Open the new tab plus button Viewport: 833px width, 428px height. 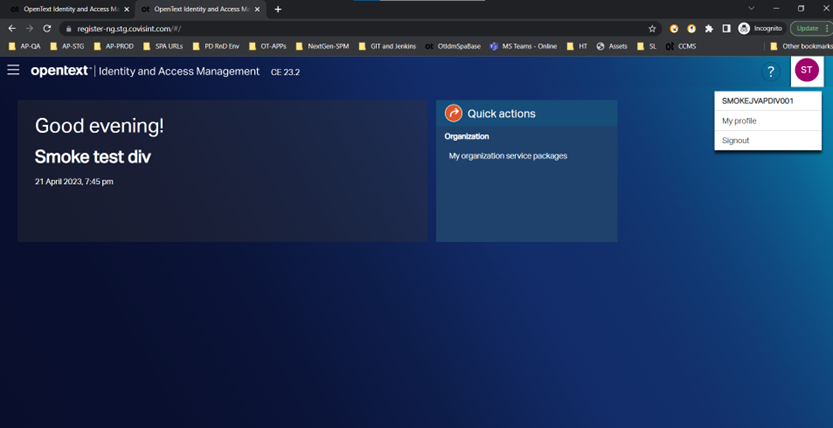point(278,9)
